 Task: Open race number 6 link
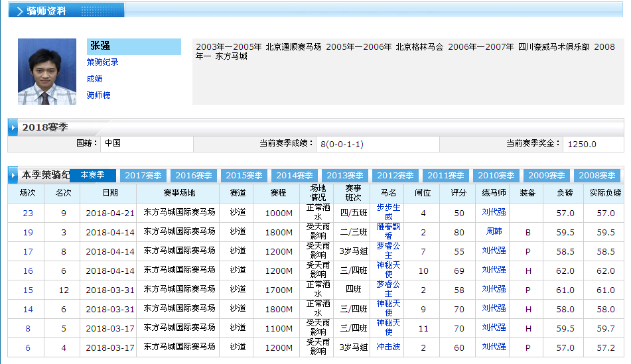pos(28,348)
